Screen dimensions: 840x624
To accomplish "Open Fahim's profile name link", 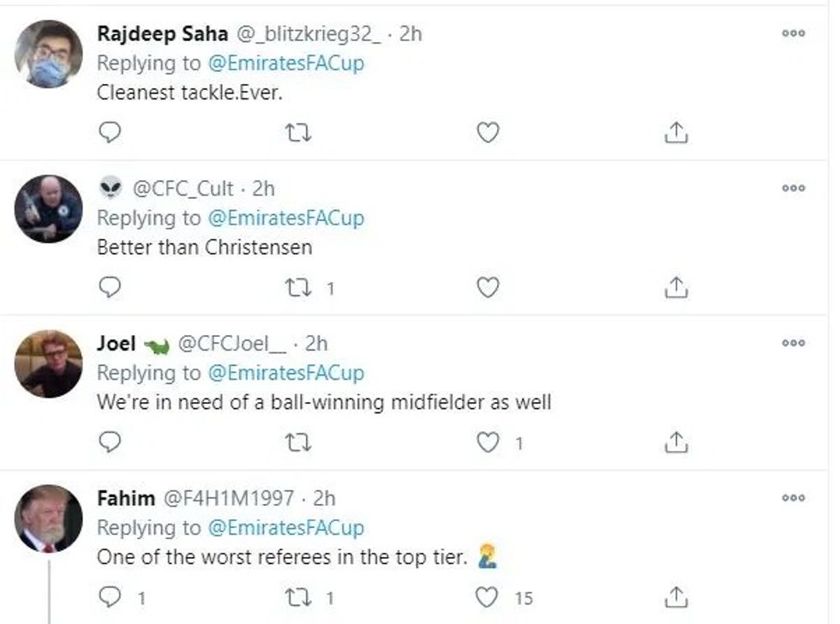I will coord(126,498).
